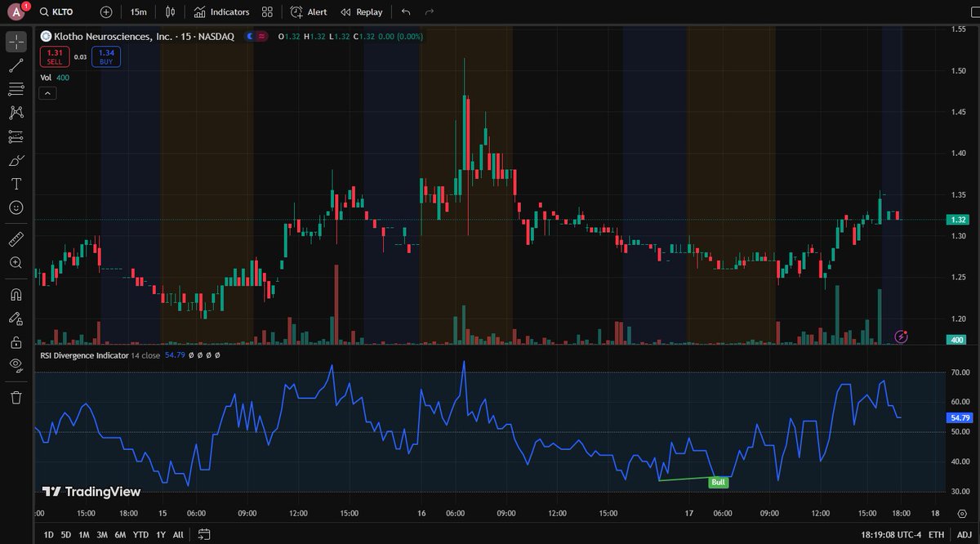Open the candlestick chart style menu

170,12
